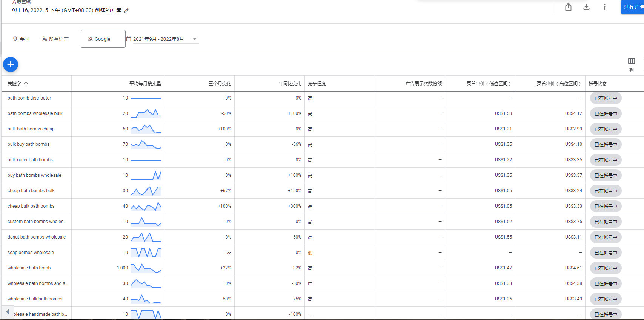The height and width of the screenshot is (320, 644).
Task: Select keyword buy bath bombs wholesale
Action: pos(34,175)
